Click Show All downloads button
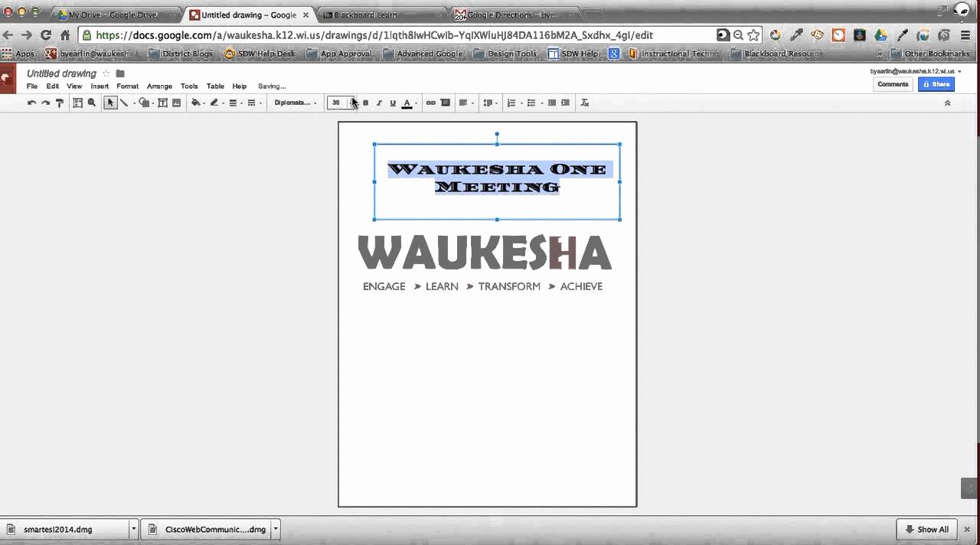Image resolution: width=980 pixels, height=545 pixels. click(926, 529)
